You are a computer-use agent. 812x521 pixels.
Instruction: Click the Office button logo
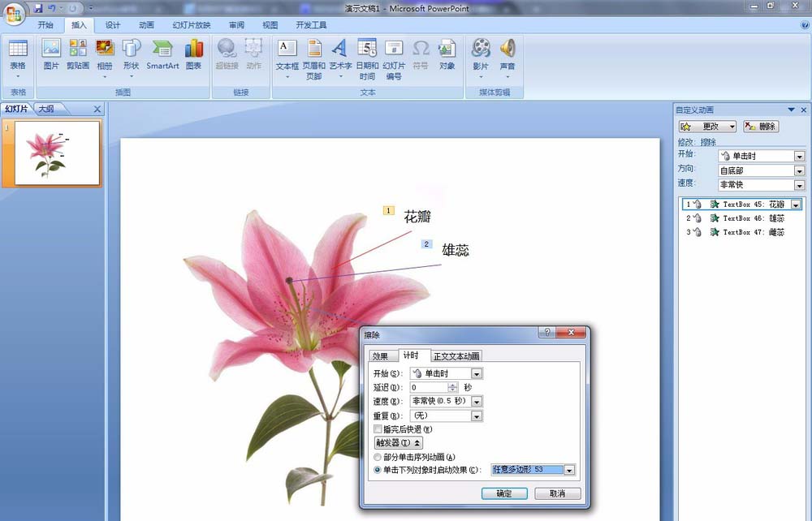tap(14, 14)
